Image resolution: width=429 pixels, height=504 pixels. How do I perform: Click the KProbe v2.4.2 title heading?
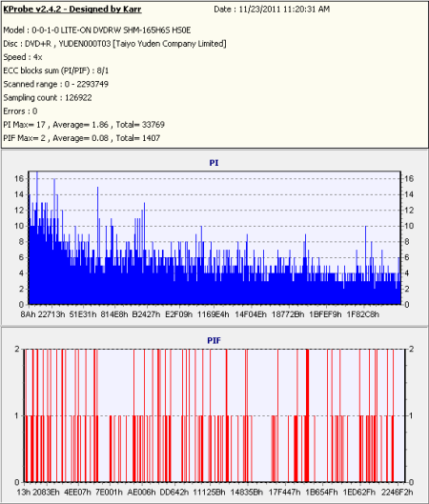[x=72, y=9]
